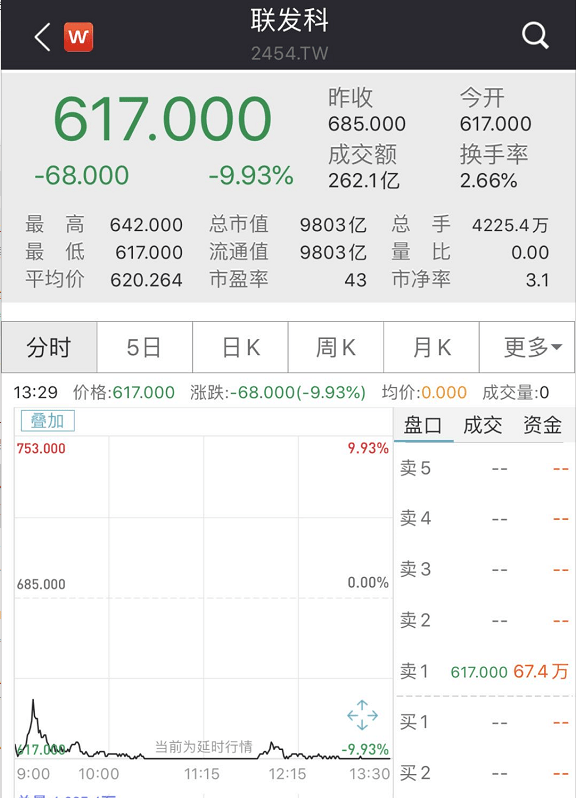Tap the 今开 617.000 value
576x798 pixels.
pyautogui.click(x=496, y=124)
